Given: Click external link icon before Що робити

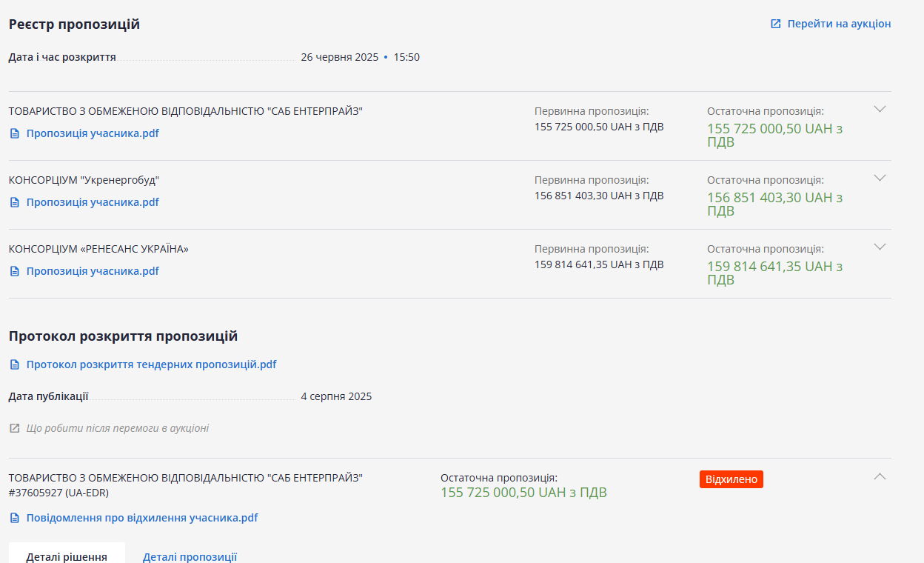Looking at the screenshot, I should (x=14, y=428).
